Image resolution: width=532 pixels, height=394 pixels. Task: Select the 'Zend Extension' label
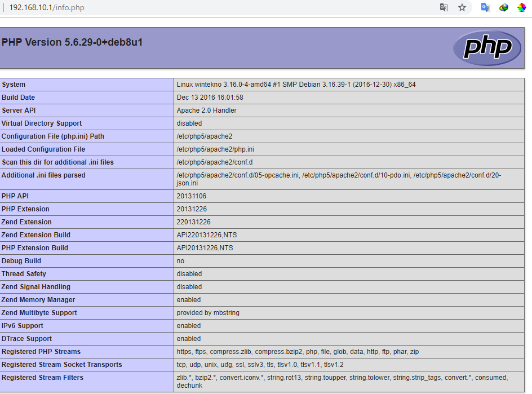point(26,222)
